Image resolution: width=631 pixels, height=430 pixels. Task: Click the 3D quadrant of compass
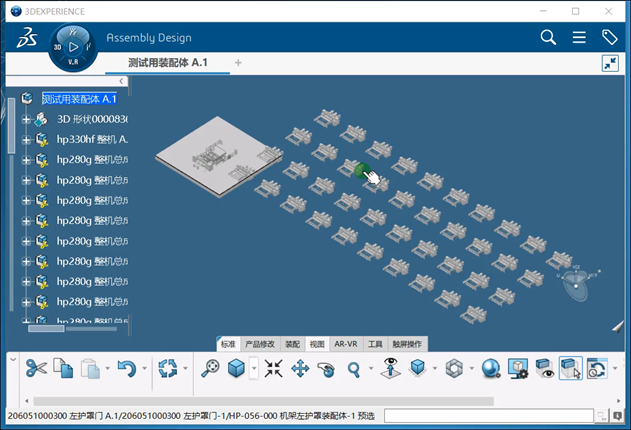click(58, 47)
